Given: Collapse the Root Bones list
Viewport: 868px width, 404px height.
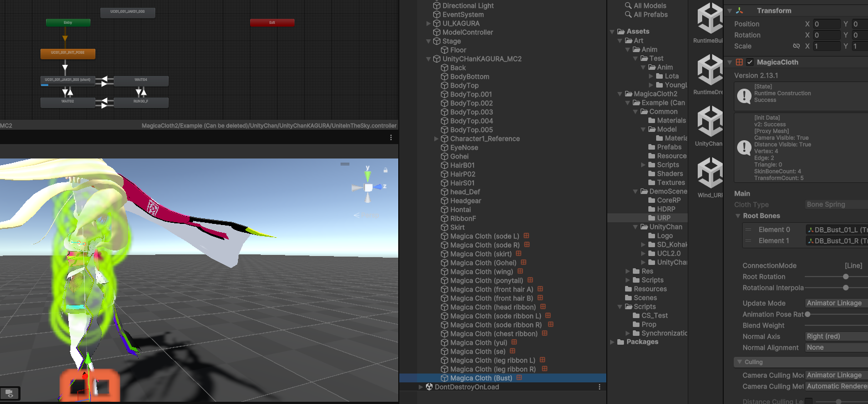Looking at the screenshot, I should click(738, 216).
